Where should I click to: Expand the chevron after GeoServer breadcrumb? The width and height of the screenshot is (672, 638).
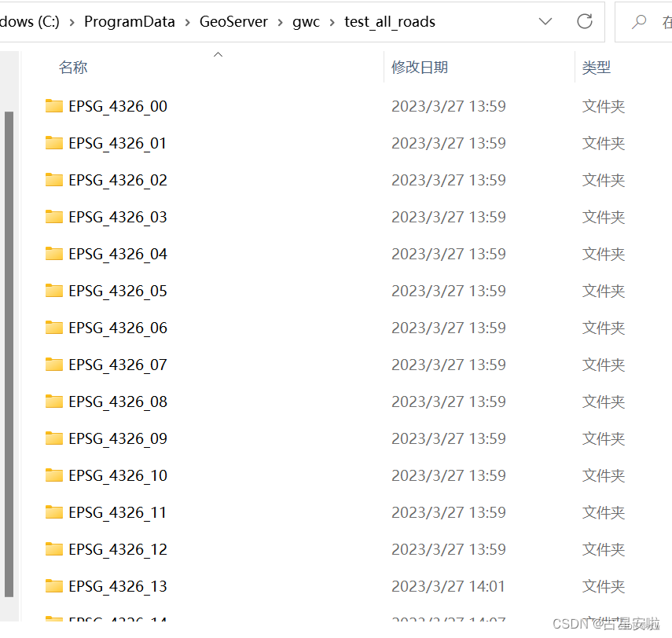tap(281, 22)
